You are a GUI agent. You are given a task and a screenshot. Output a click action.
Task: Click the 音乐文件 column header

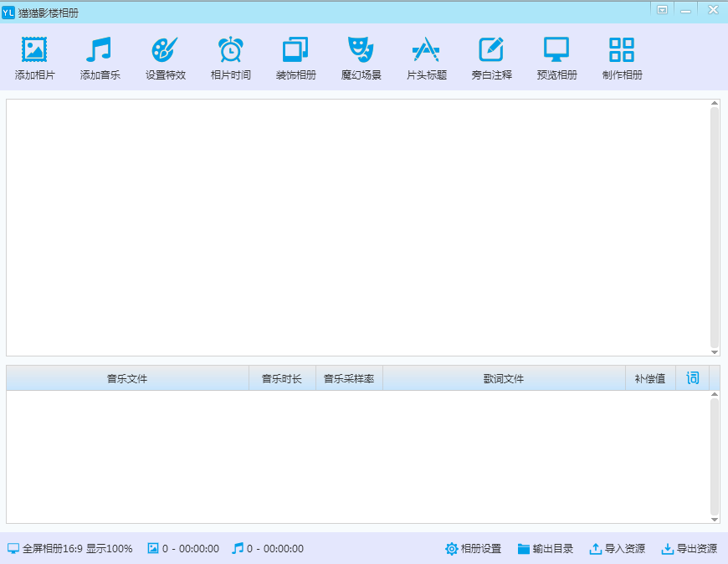pyautogui.click(x=128, y=378)
